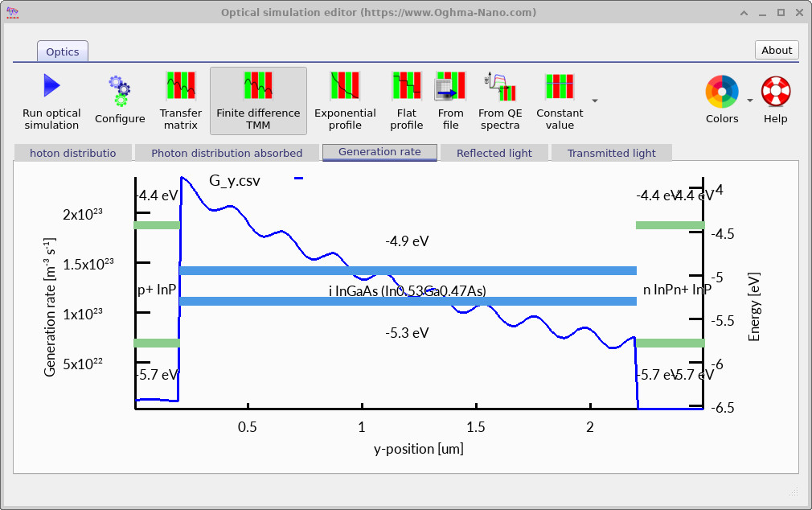Click the y-position [um] axis label
The height and width of the screenshot is (510, 812).
tap(418, 449)
